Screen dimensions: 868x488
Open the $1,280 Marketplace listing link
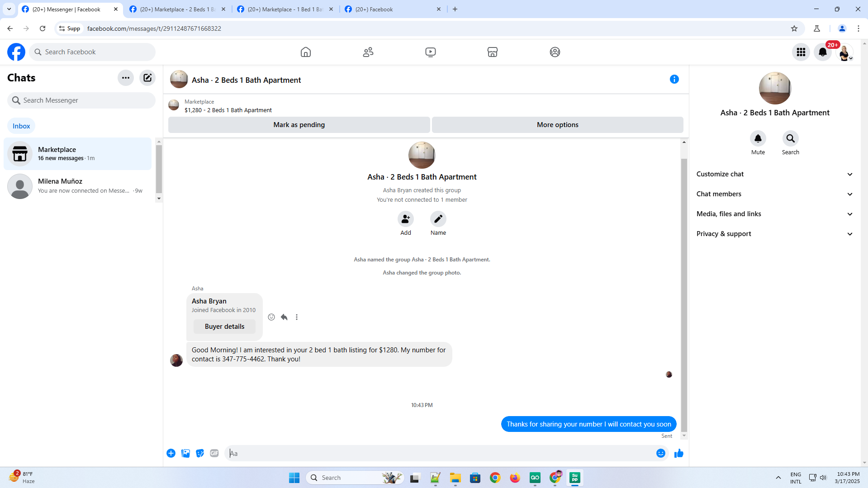(x=228, y=110)
